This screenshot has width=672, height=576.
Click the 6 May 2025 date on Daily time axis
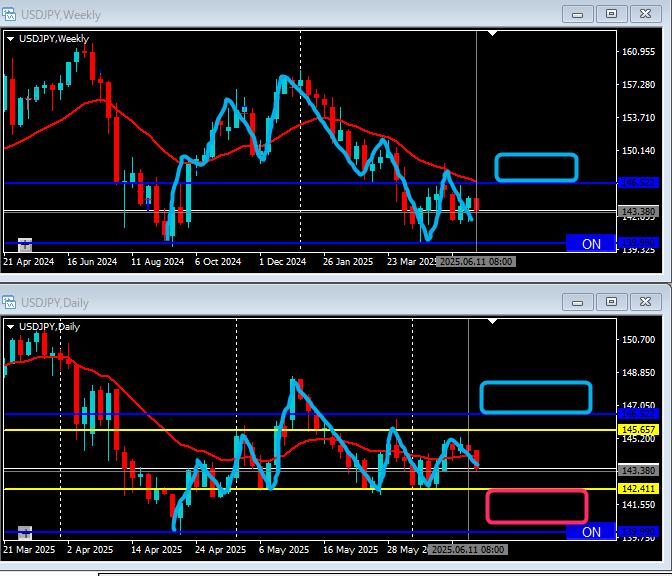pyautogui.click(x=284, y=549)
